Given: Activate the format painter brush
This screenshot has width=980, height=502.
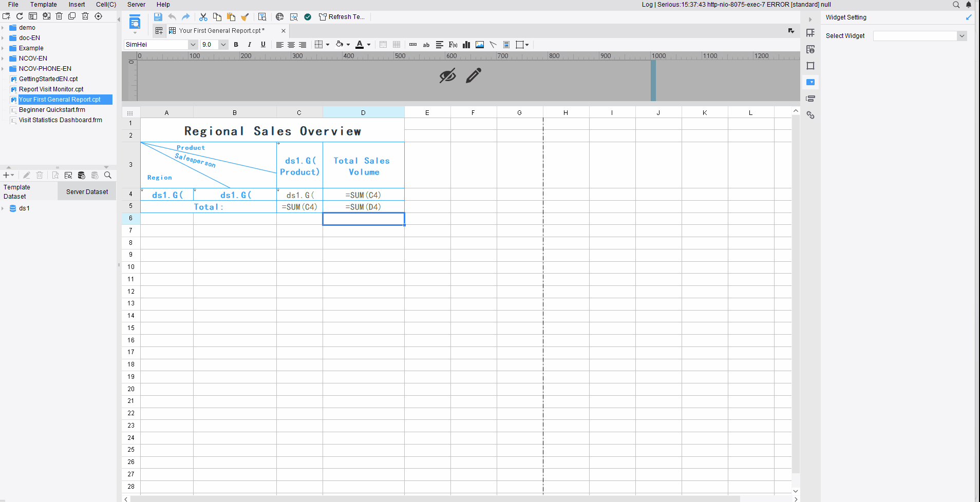Looking at the screenshot, I should tap(245, 17).
